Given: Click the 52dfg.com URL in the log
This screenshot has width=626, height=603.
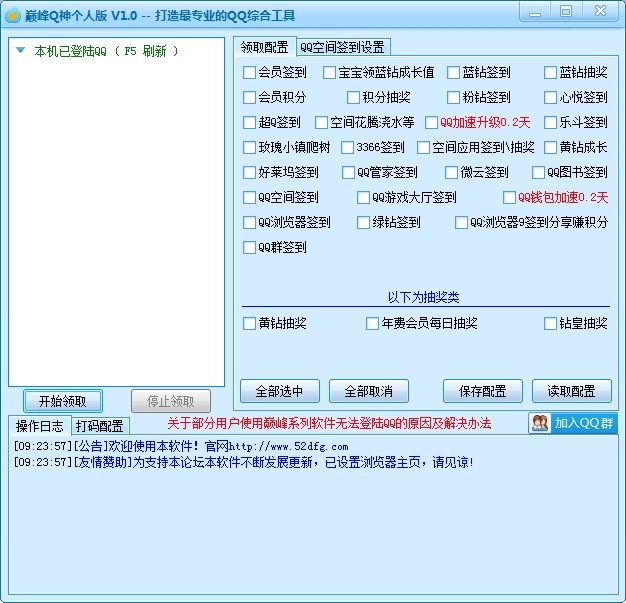Looking at the screenshot, I should pyautogui.click(x=288, y=446).
